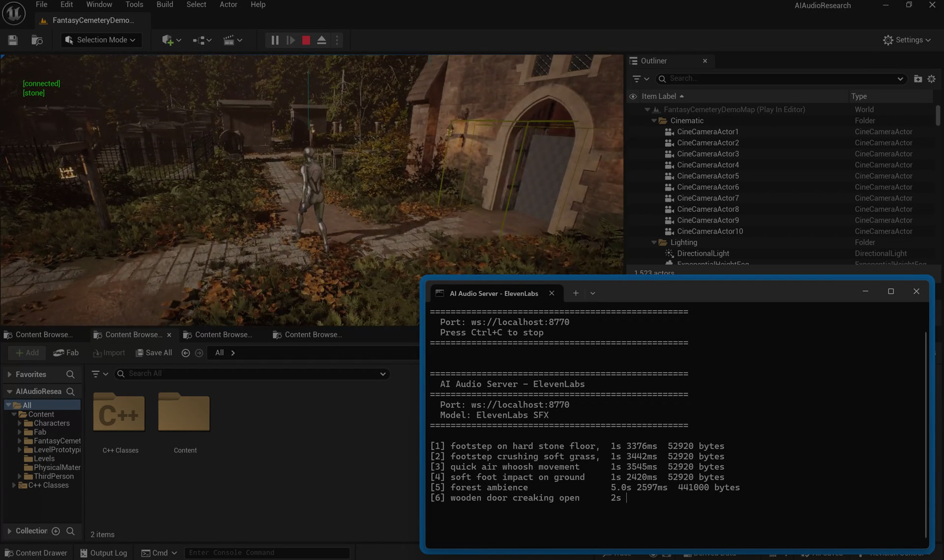Click the Outliner search field
Viewport: 944px width, 560px height.
(x=782, y=79)
